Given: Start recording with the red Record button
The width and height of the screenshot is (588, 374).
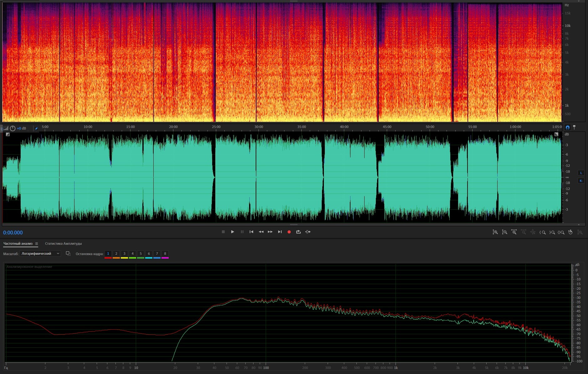Looking at the screenshot, I should pyautogui.click(x=289, y=232).
